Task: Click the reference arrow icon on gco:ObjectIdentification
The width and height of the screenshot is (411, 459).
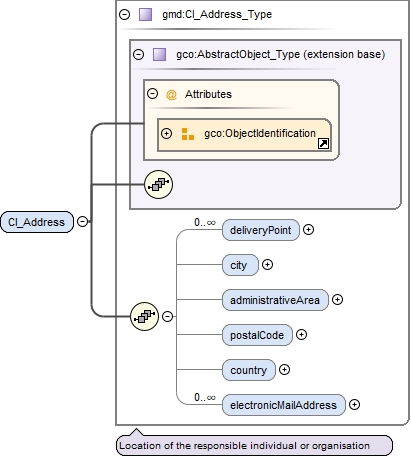Action: pos(323,144)
